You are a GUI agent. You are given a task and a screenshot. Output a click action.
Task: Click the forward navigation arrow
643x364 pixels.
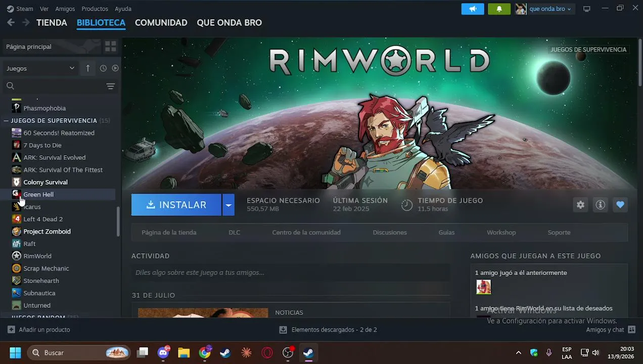[x=26, y=23]
